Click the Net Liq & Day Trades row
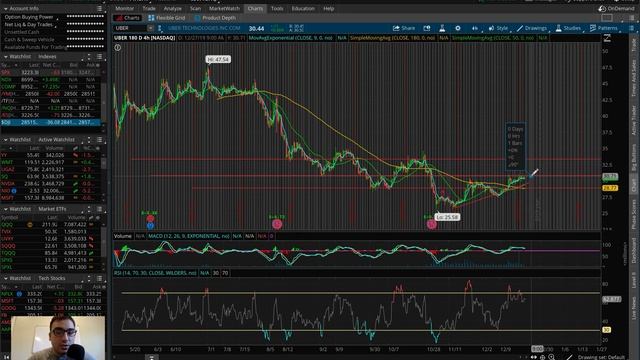This screenshot has width=640, height=360. (x=53, y=24)
